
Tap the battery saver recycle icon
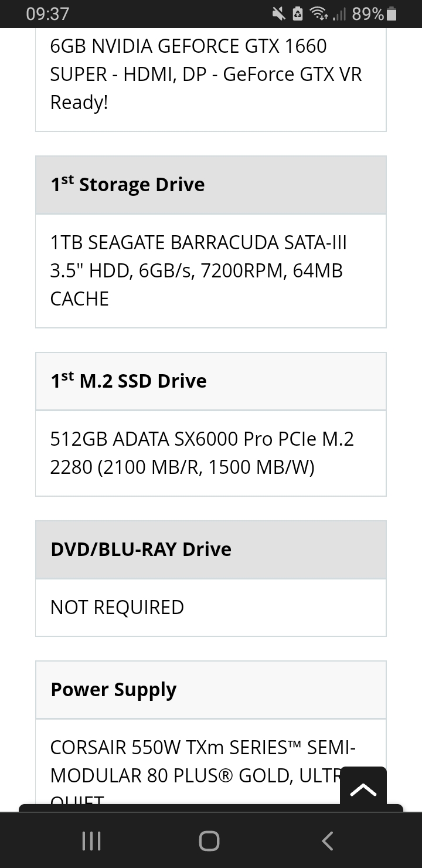click(x=297, y=13)
